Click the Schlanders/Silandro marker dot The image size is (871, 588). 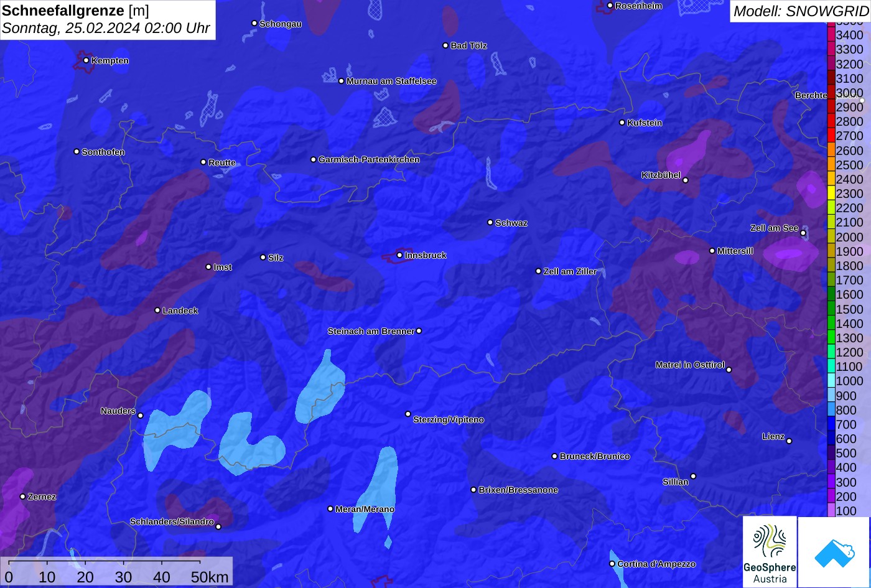click(218, 526)
